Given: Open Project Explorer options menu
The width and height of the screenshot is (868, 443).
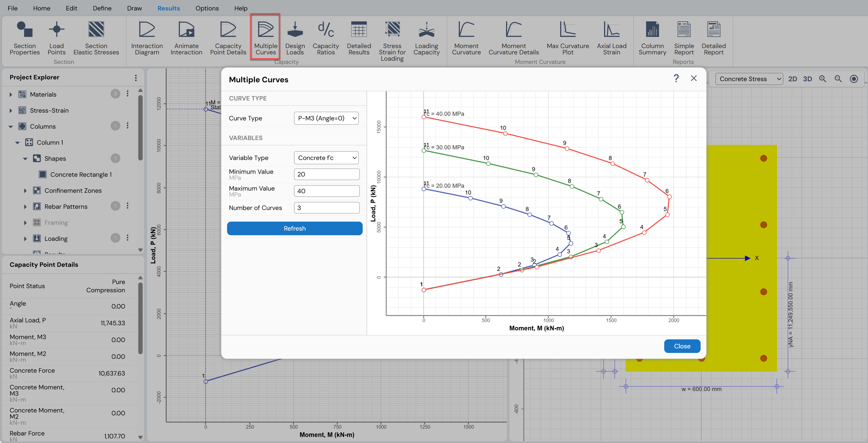Looking at the screenshot, I should (136, 77).
